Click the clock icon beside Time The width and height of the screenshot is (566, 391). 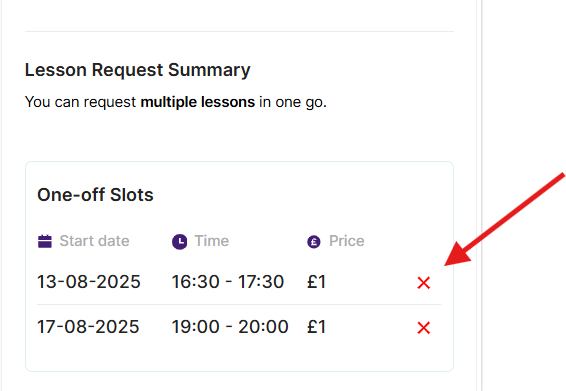click(179, 242)
